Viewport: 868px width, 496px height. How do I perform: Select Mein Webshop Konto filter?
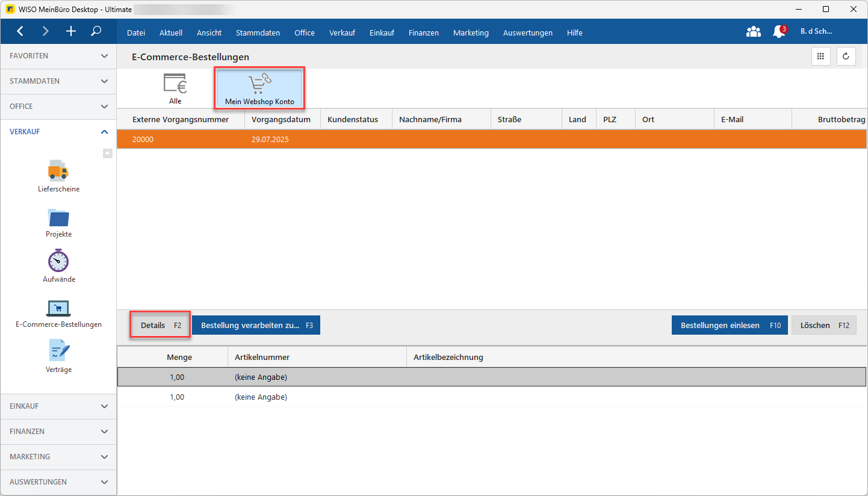[x=259, y=89]
